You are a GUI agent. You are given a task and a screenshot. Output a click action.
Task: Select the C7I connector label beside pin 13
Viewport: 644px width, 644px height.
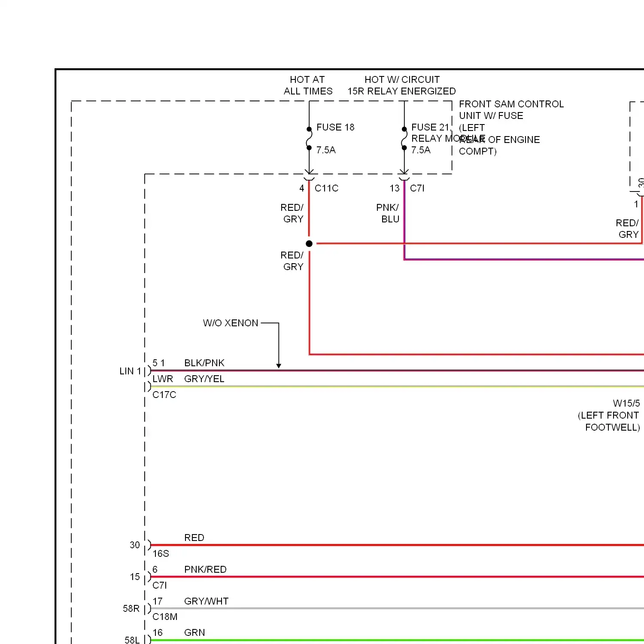pyautogui.click(x=417, y=188)
